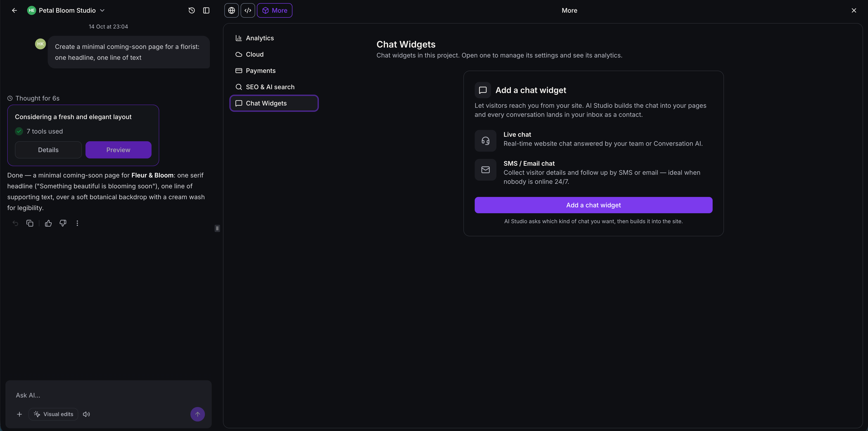Click the "14 Oct at 23:04" timestamp

tap(108, 27)
